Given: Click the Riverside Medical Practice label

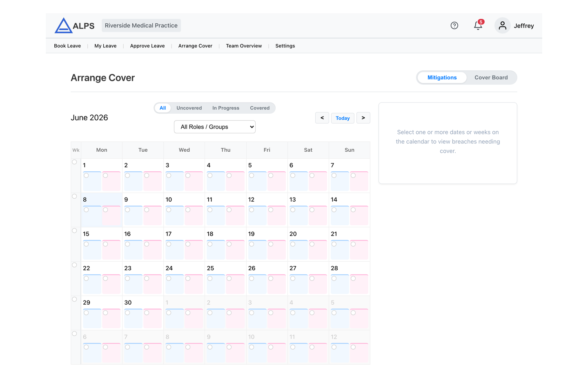Looking at the screenshot, I should (x=141, y=25).
